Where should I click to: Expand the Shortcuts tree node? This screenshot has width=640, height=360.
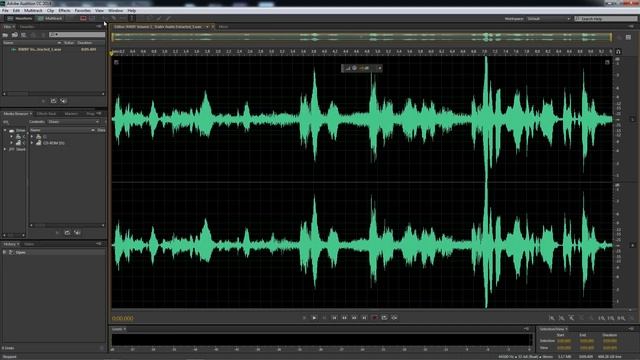5,149
